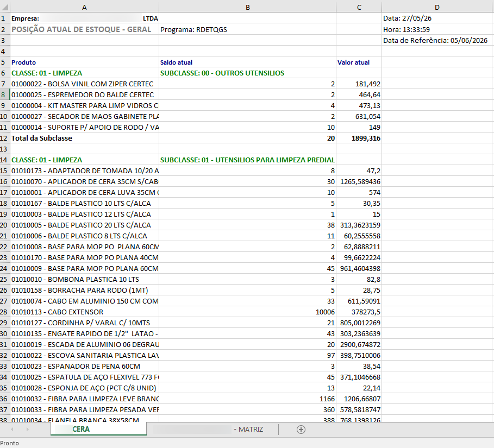494x448 pixels.
Task: Select column A header
Action: tap(84, 7)
